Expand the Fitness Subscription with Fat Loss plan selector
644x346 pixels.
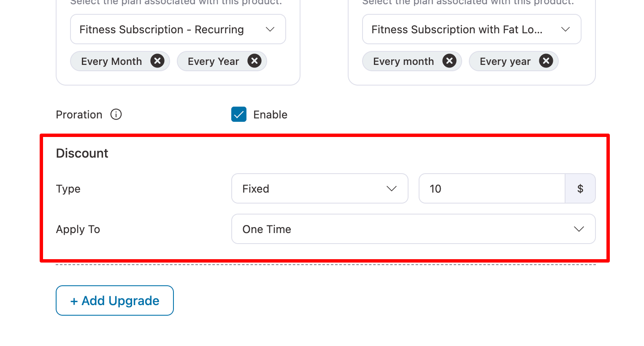pyautogui.click(x=471, y=29)
